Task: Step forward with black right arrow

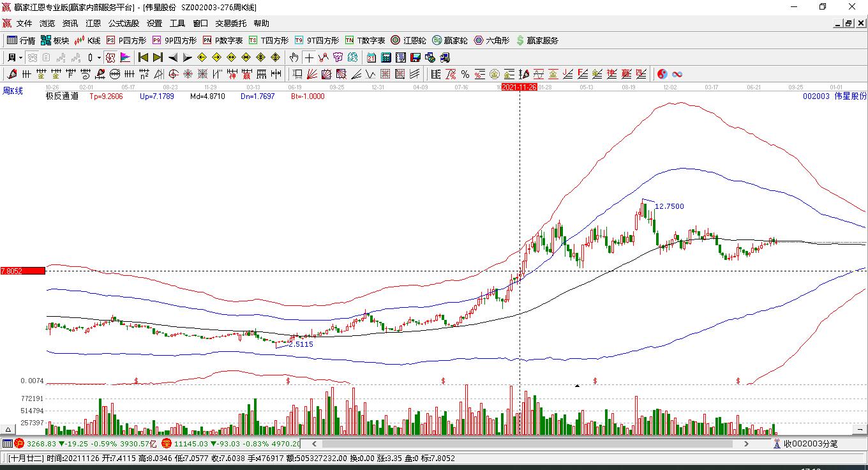Action: [x=187, y=57]
